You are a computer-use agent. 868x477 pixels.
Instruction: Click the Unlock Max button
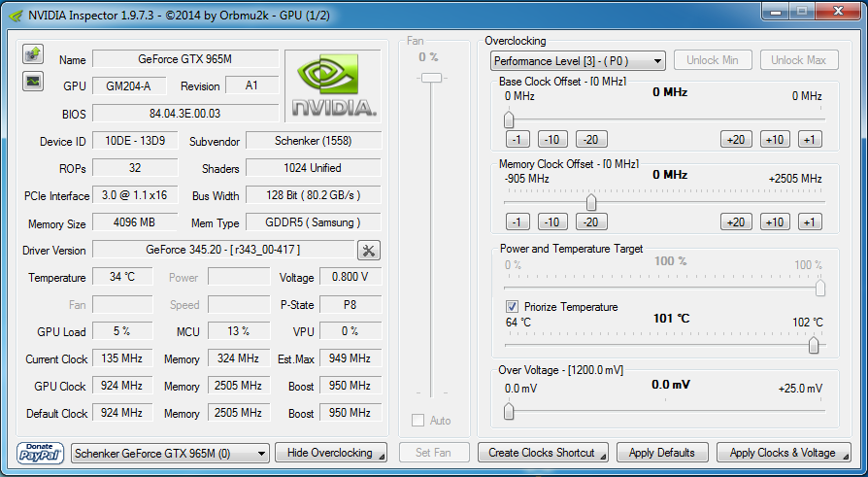(x=799, y=60)
